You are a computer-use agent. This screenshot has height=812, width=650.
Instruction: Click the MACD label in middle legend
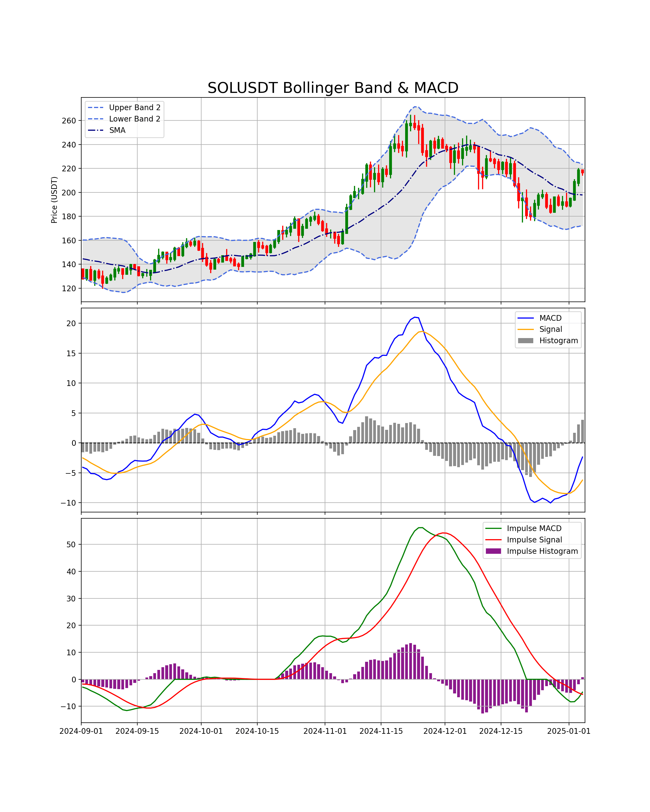click(550, 318)
